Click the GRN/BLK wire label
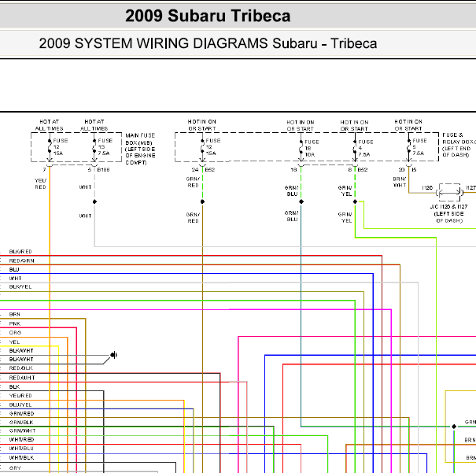The height and width of the screenshot is (473, 476). tap(21, 423)
